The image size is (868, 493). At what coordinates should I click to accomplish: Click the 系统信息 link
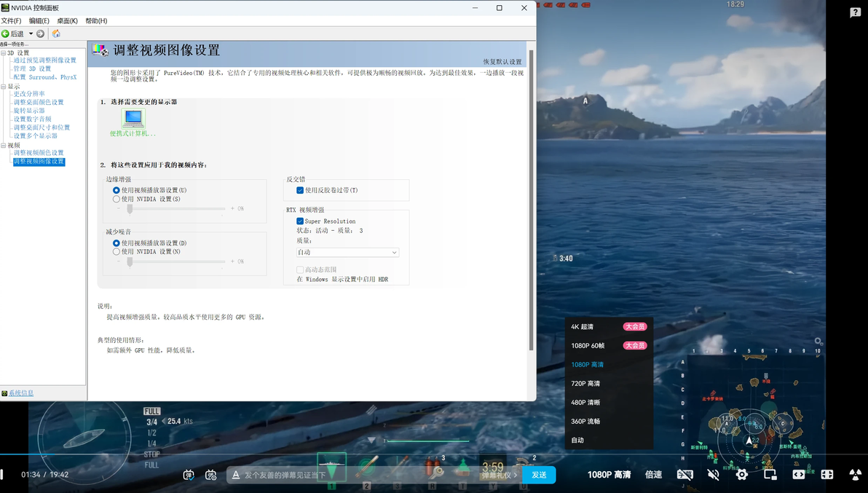coord(21,393)
